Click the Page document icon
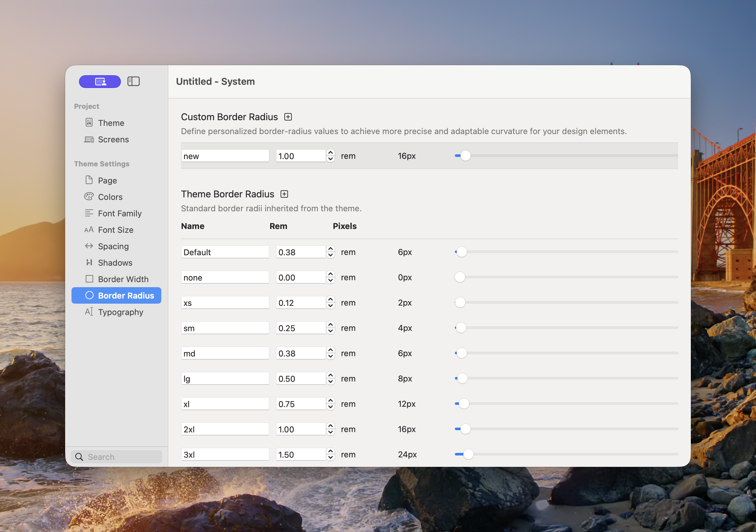 [89, 180]
